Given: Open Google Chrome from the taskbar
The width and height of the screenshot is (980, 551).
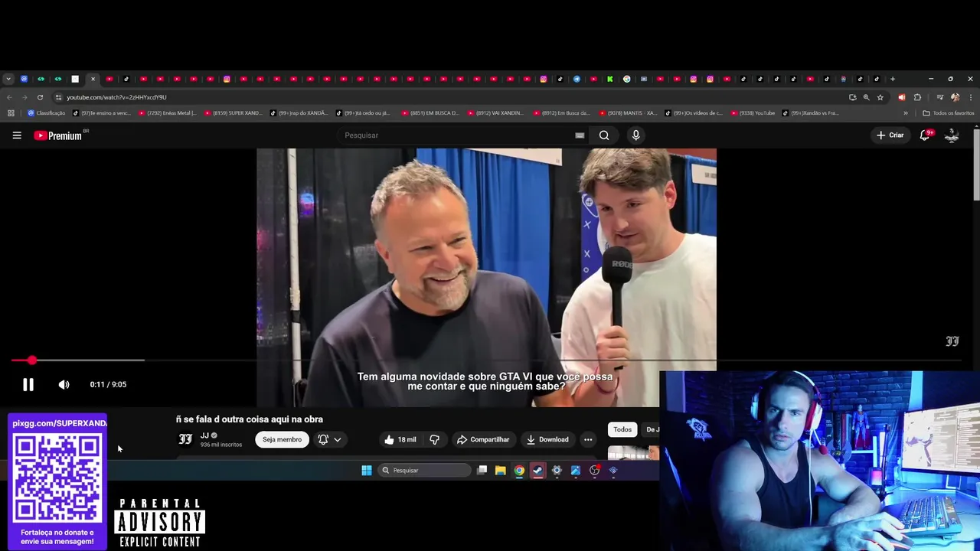Looking at the screenshot, I should [519, 470].
